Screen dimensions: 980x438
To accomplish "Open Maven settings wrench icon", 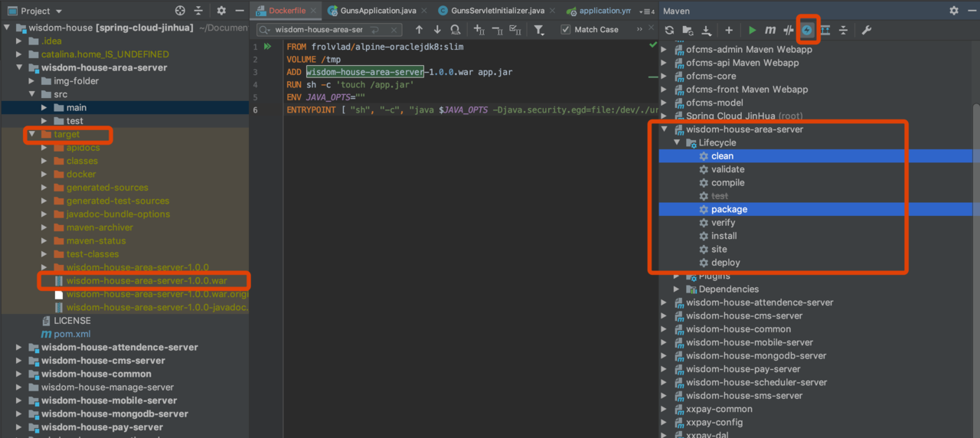I will click(x=867, y=30).
